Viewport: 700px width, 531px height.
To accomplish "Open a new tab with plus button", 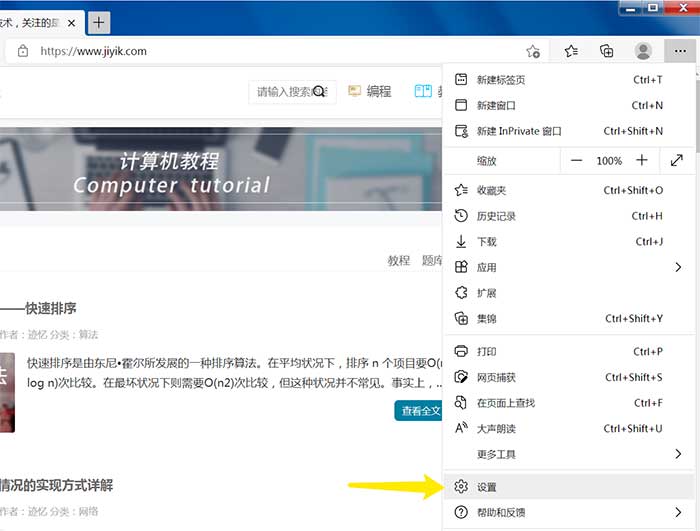I will pyautogui.click(x=99, y=22).
